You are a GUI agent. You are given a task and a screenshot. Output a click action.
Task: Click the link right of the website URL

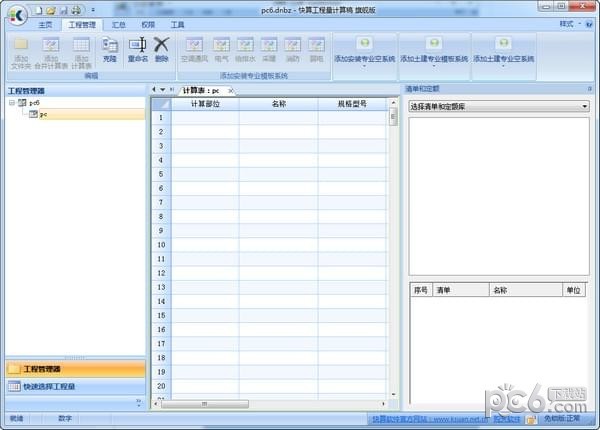click(x=506, y=419)
